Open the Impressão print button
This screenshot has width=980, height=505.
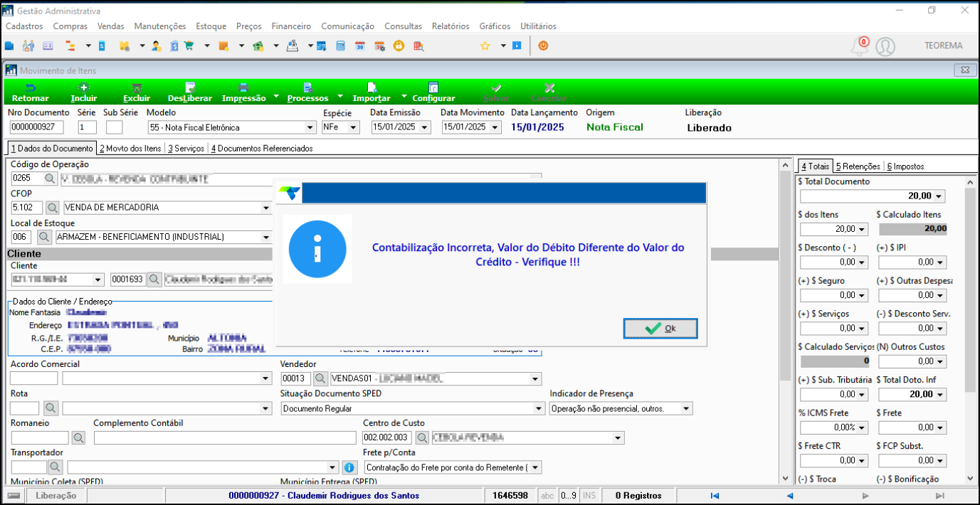click(243, 92)
